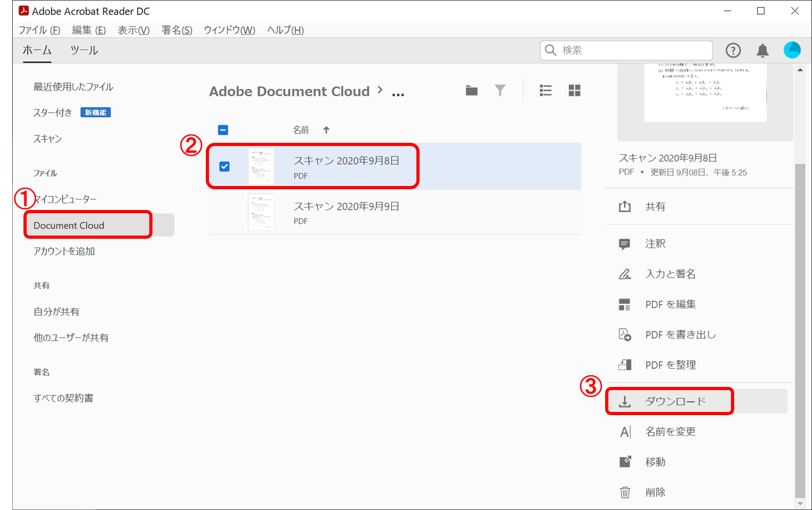Click the trash icon beside 削除
Image resolution: width=812 pixels, height=510 pixels.
pos(625,492)
